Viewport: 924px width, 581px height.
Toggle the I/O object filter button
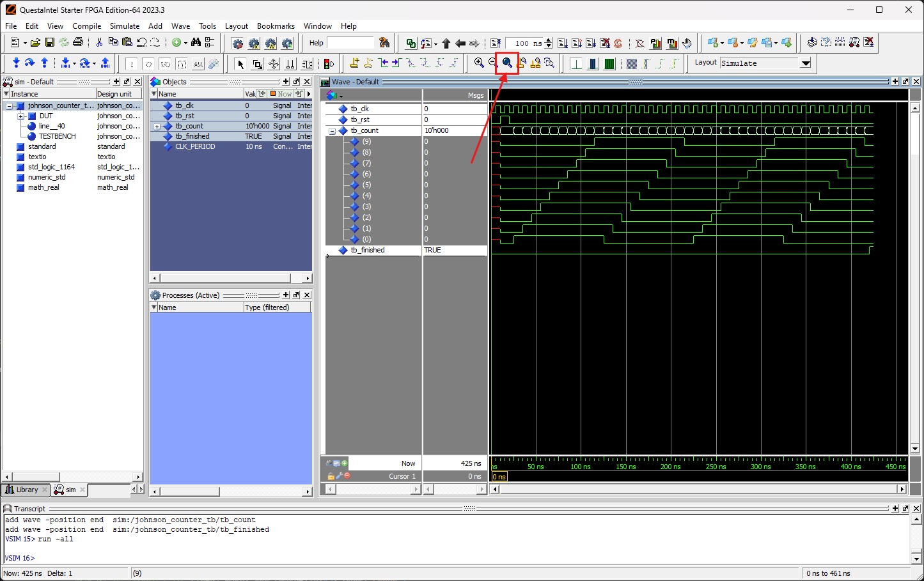165,64
